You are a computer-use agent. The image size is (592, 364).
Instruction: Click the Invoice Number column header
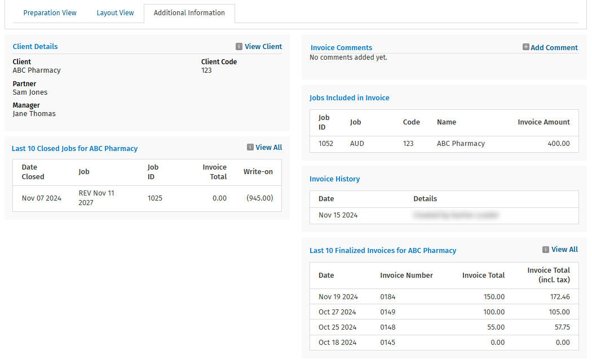[407, 276]
